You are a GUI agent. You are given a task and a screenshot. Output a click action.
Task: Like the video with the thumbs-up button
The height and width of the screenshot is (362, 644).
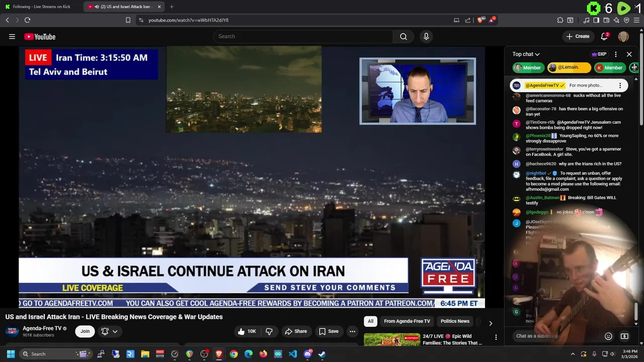click(247, 331)
